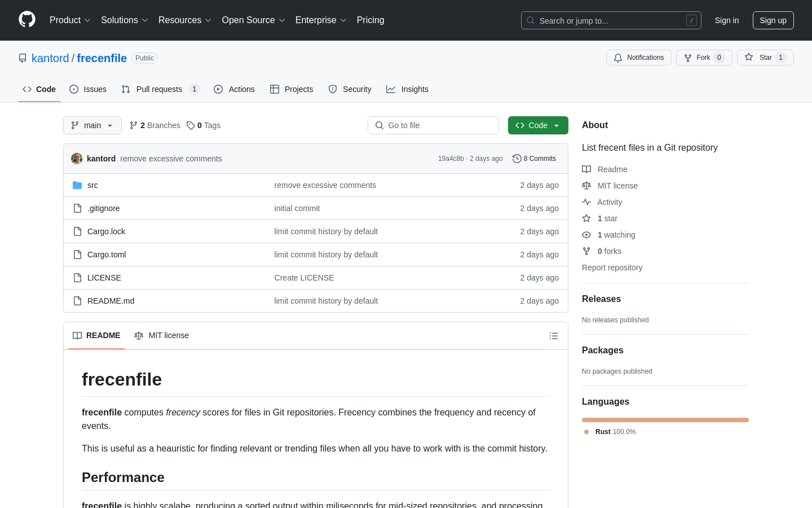Click the Go to file input
The width and height of the screenshot is (812, 508).
coord(433,125)
